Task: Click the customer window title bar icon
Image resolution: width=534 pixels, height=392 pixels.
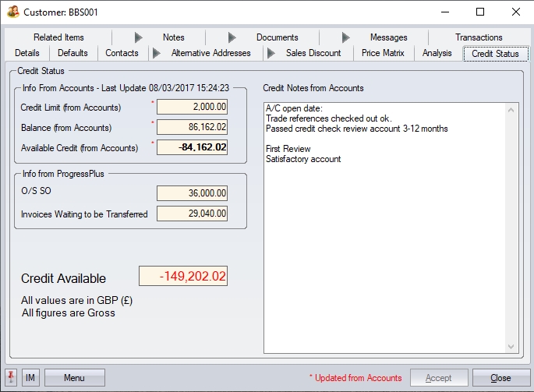Action: click(13, 12)
